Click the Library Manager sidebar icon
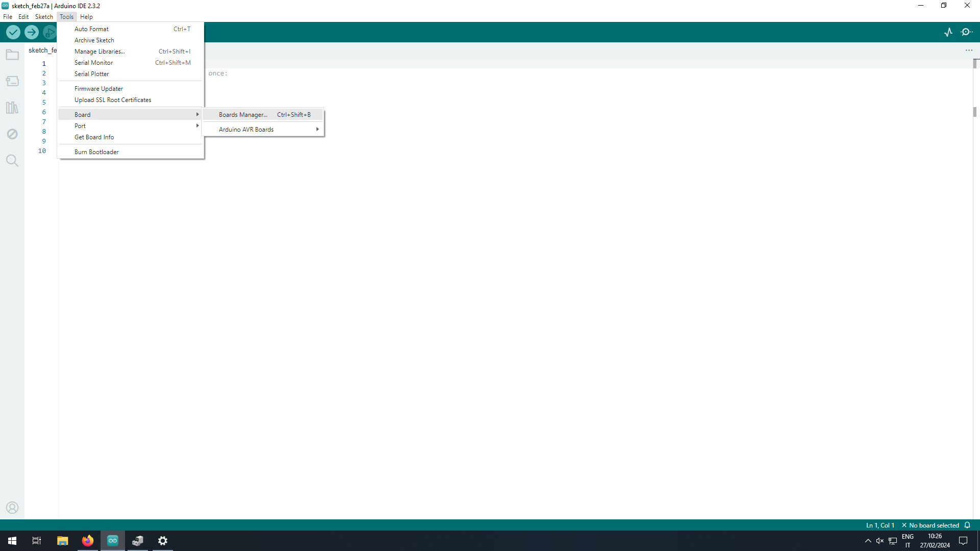The image size is (980, 551). [12, 108]
